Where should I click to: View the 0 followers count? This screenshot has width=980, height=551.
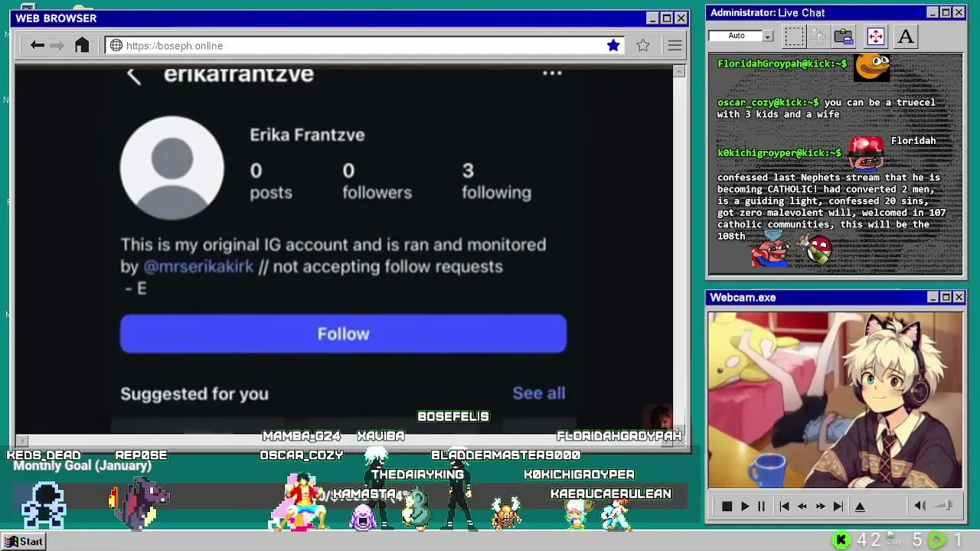coord(377,181)
